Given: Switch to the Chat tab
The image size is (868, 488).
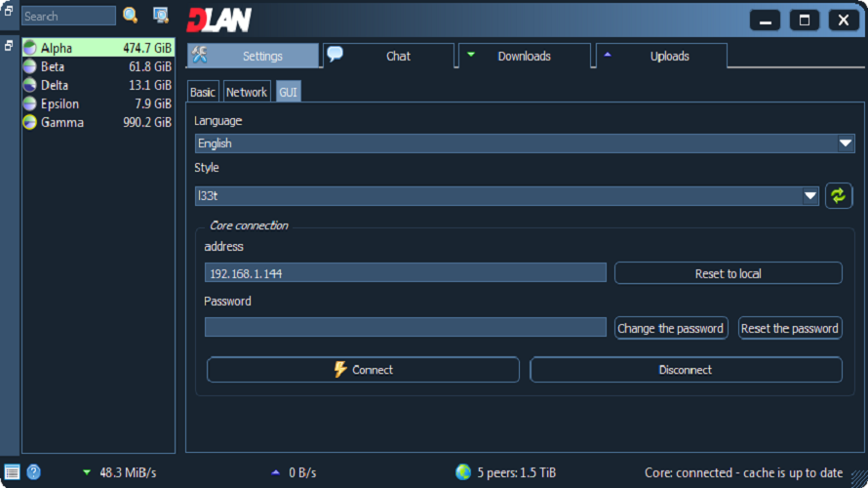Looking at the screenshot, I should point(389,56).
